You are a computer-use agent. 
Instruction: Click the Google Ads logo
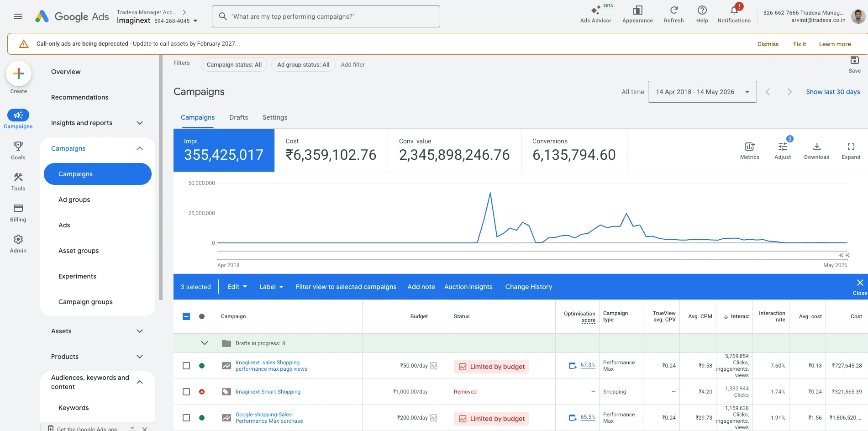pyautogui.click(x=72, y=16)
